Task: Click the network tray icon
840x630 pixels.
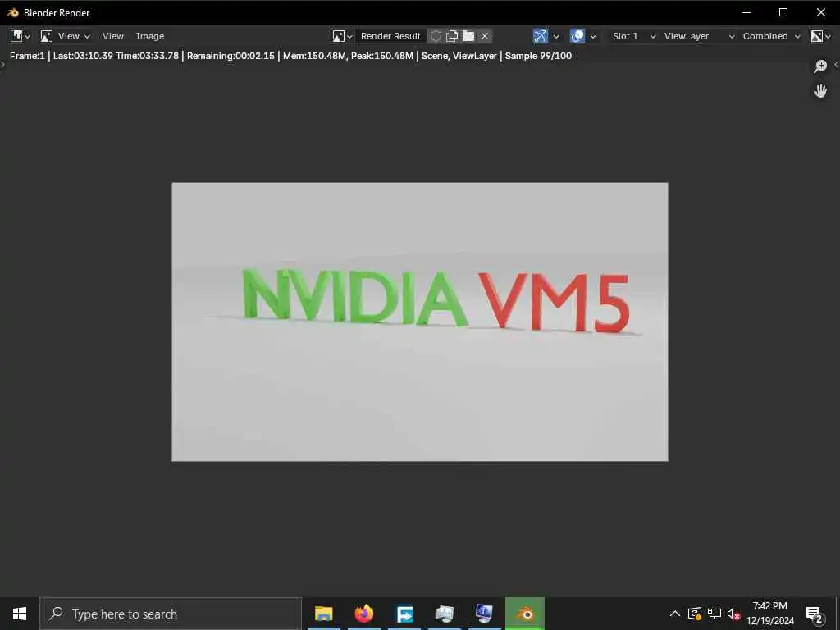Action: coord(714,614)
